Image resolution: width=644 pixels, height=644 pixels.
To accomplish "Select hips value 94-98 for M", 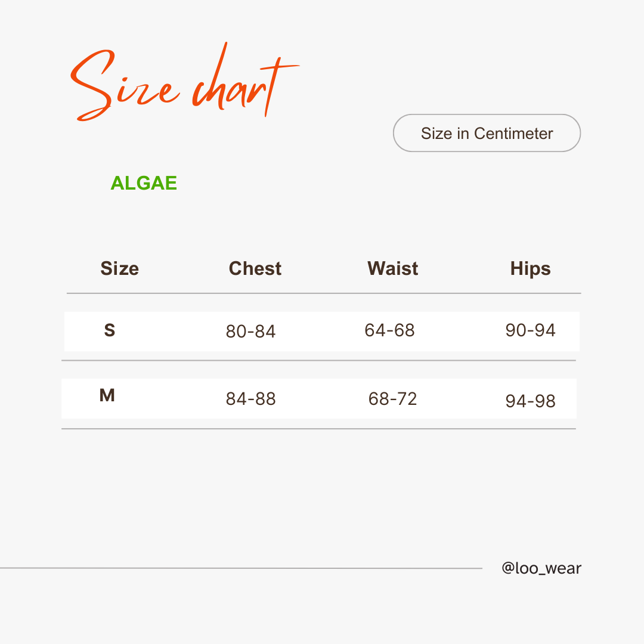I will pos(530,401).
